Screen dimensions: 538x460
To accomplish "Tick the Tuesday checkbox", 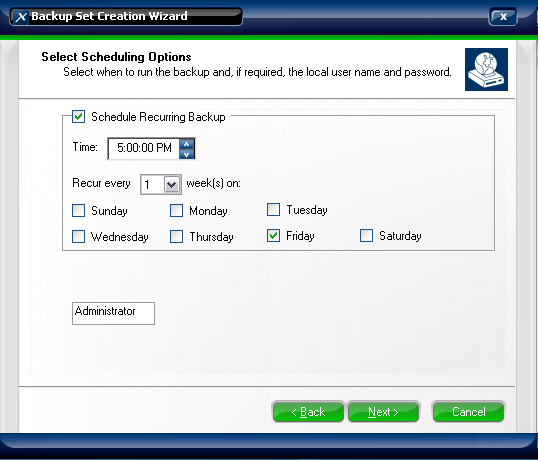I will (273, 209).
